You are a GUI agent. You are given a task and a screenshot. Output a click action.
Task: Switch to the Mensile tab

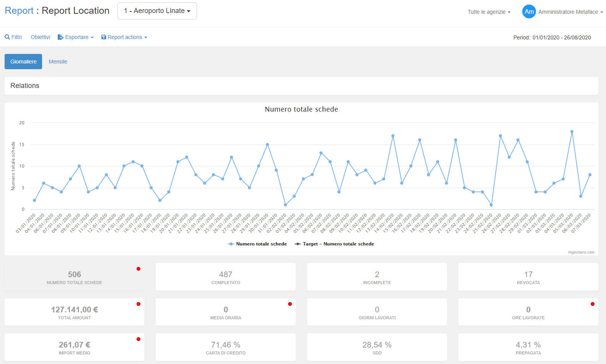click(x=58, y=62)
